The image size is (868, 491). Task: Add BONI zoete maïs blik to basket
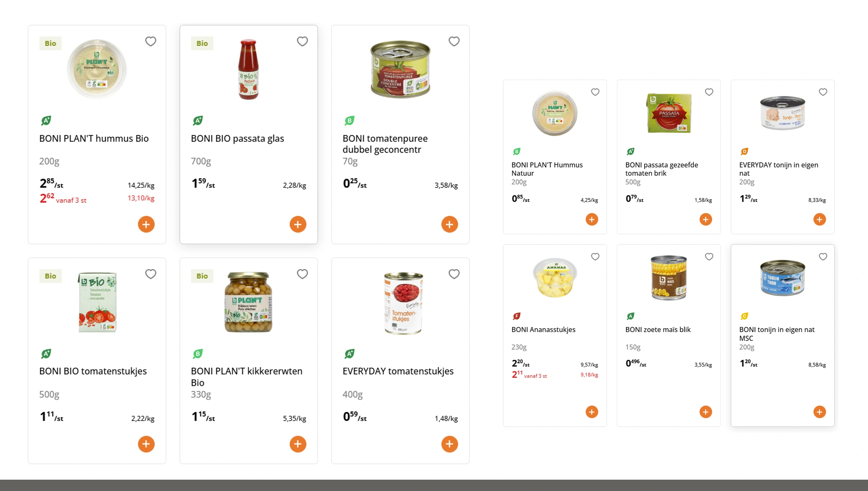click(705, 412)
